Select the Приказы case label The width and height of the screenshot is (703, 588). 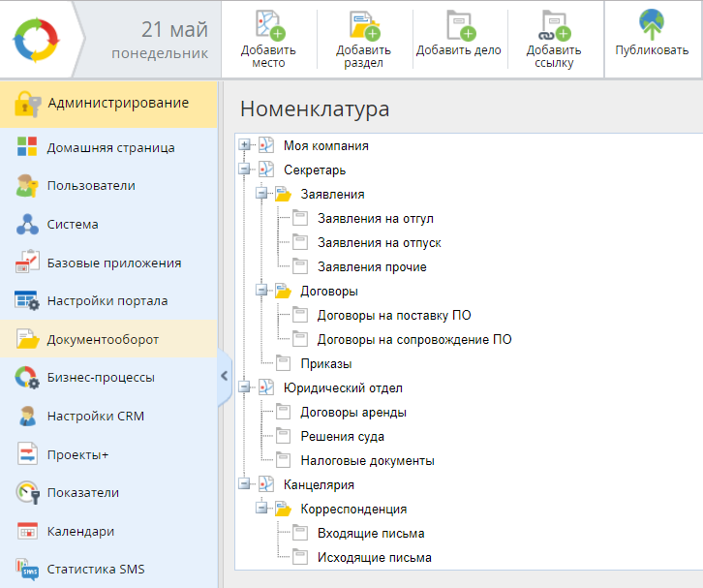[326, 363]
